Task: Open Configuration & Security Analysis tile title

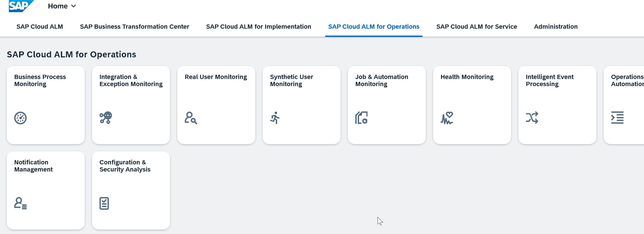Action: point(125,166)
